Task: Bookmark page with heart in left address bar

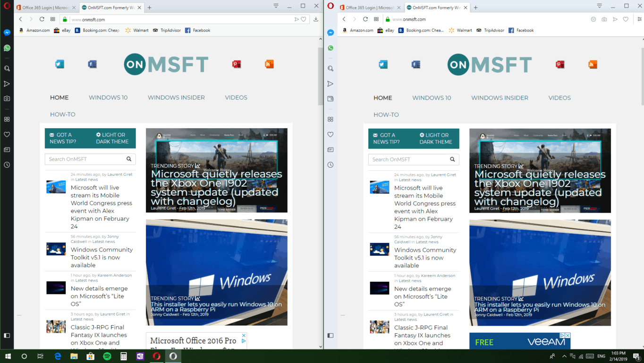Action: 304,19
